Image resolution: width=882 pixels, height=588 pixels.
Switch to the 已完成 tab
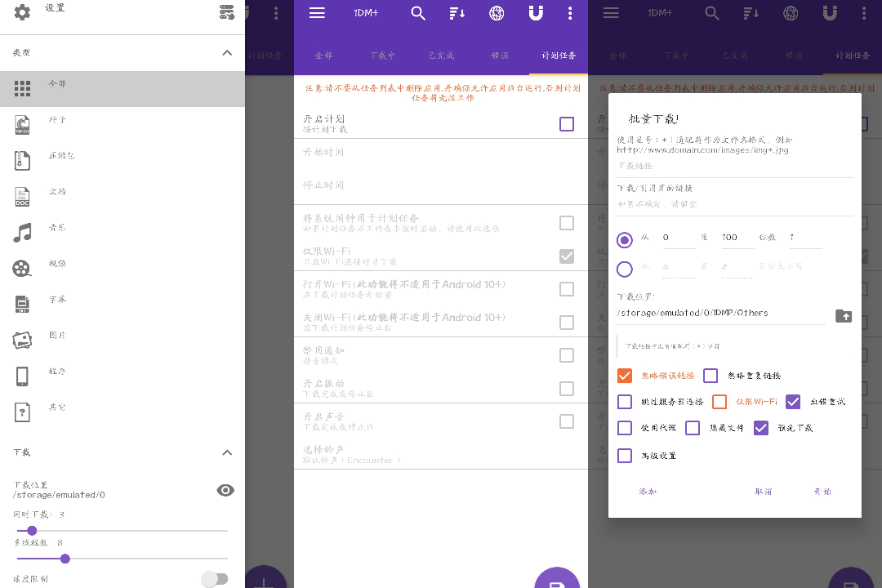(441, 56)
